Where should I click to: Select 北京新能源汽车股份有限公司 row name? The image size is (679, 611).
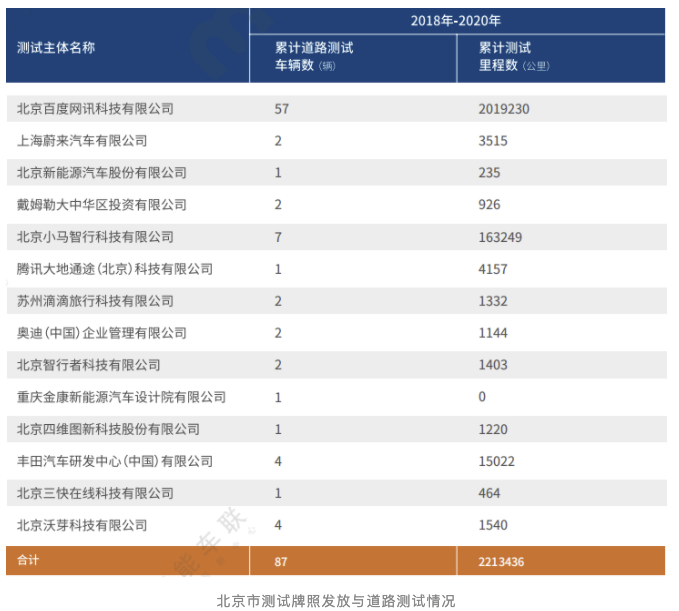pyautogui.click(x=102, y=173)
